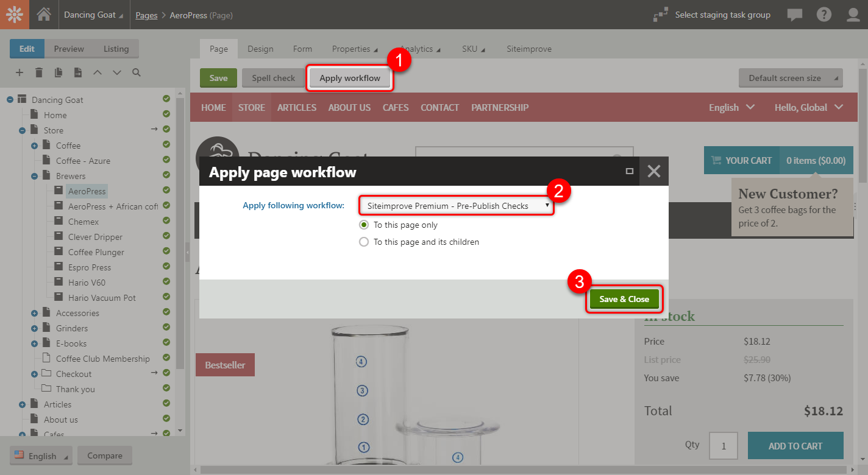Collapse the Brewers tree node
The height and width of the screenshot is (475, 868).
tap(34, 176)
